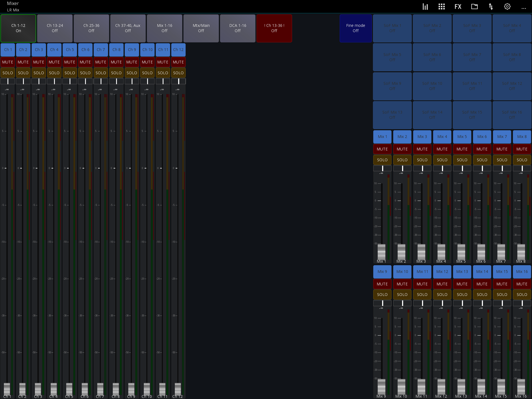Solo the Mix 5 bus
532x399 pixels.
tap(462, 160)
